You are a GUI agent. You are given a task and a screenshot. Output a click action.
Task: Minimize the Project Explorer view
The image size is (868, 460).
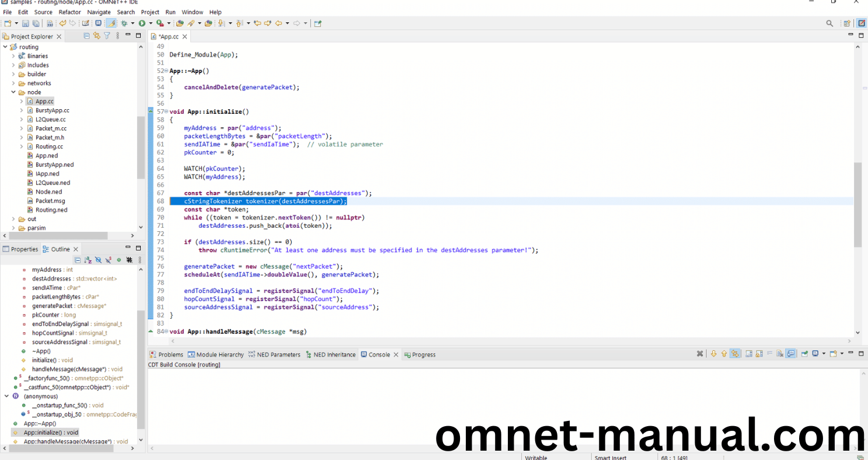click(127, 36)
